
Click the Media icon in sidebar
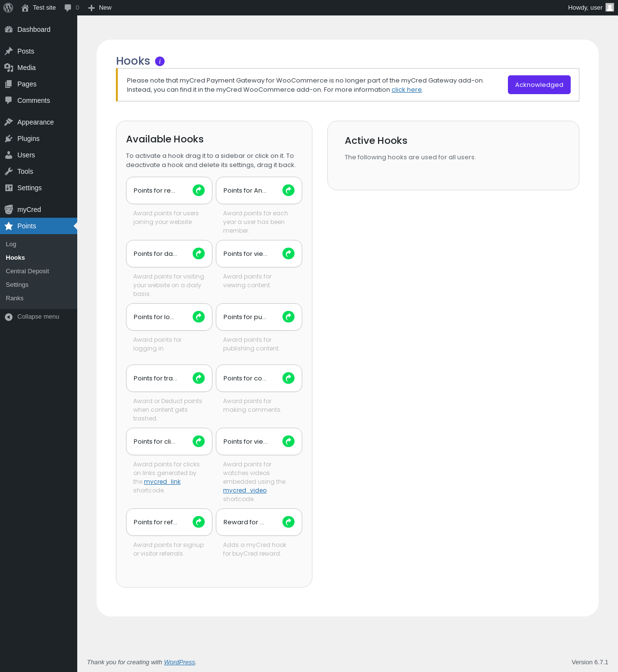tap(9, 68)
